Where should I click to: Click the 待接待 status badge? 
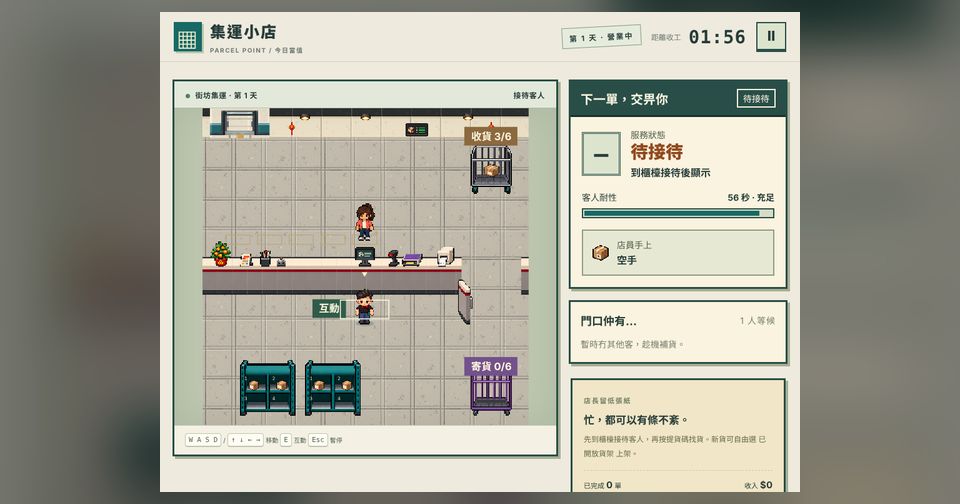(x=756, y=99)
